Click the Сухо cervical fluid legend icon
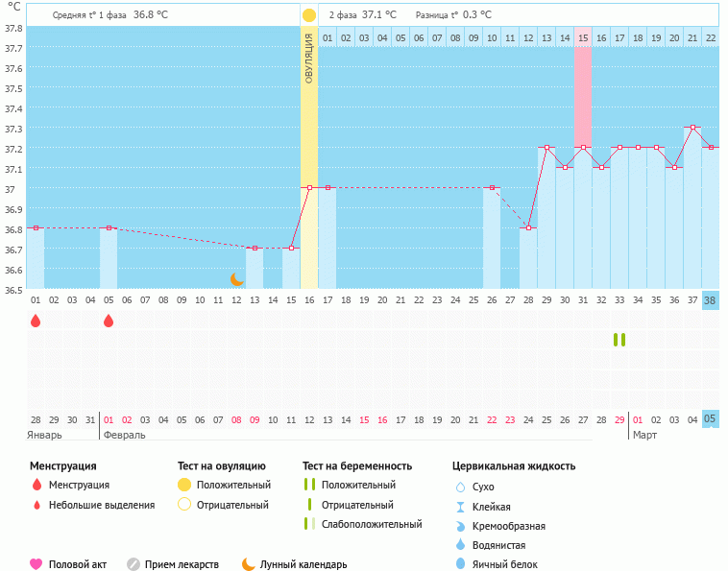 pyautogui.click(x=460, y=488)
